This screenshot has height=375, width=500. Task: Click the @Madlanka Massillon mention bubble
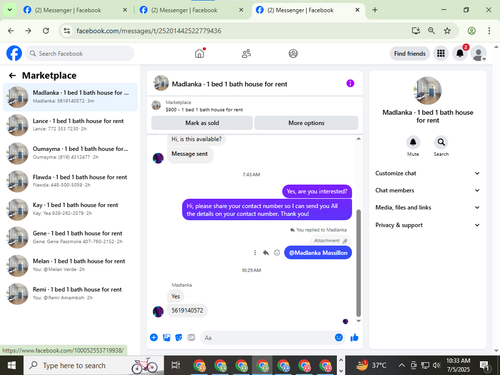click(318, 253)
